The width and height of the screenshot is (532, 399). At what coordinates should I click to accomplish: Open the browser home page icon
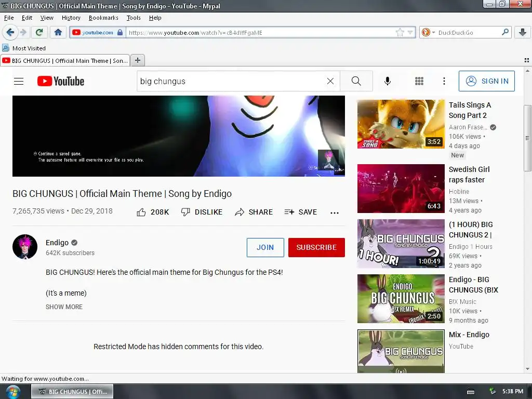coord(58,33)
